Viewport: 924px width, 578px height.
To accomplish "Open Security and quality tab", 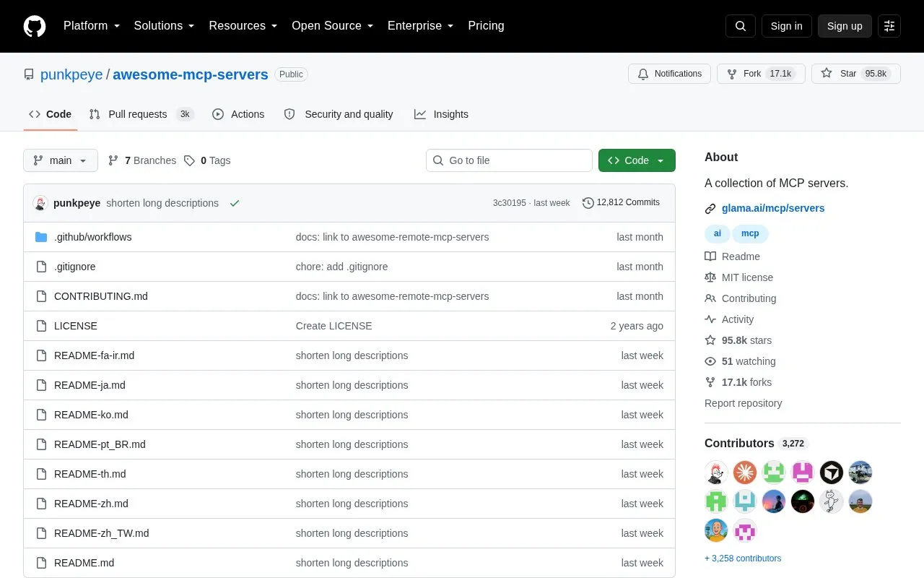I will coord(339,114).
